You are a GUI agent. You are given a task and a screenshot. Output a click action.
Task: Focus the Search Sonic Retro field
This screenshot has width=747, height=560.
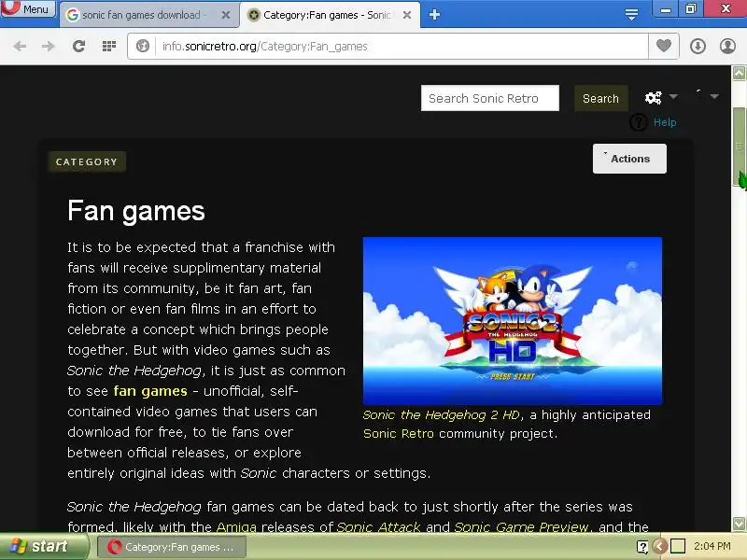(x=489, y=98)
